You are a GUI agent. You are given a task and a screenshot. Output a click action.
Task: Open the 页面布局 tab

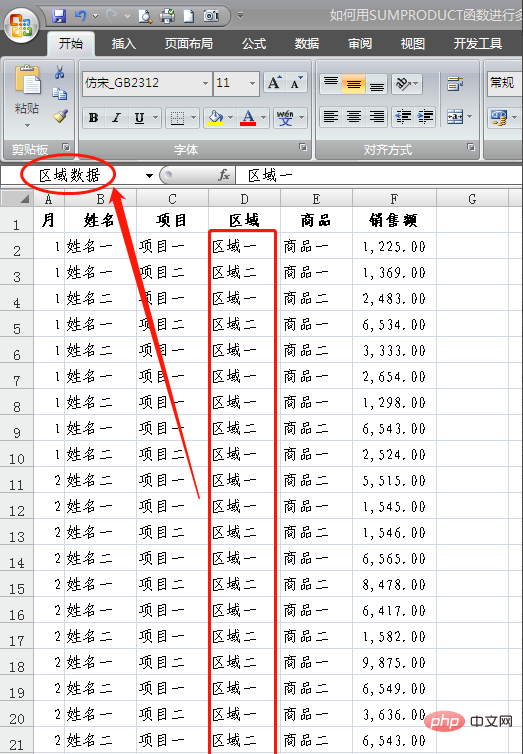pyautogui.click(x=188, y=44)
